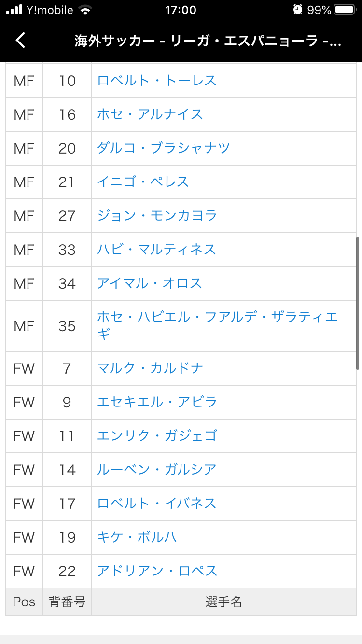Open ホセ・アルナイス player page
Screen dimensions: 362x644
pyautogui.click(x=150, y=114)
